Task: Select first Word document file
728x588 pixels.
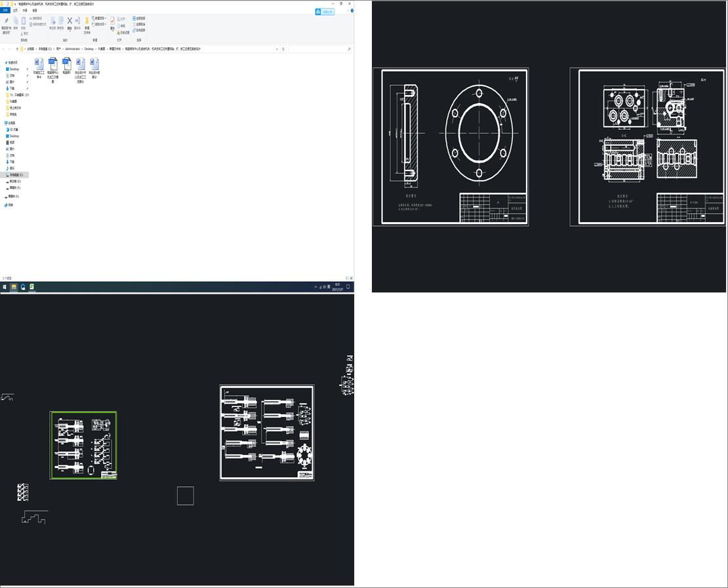Action: click(x=39, y=68)
